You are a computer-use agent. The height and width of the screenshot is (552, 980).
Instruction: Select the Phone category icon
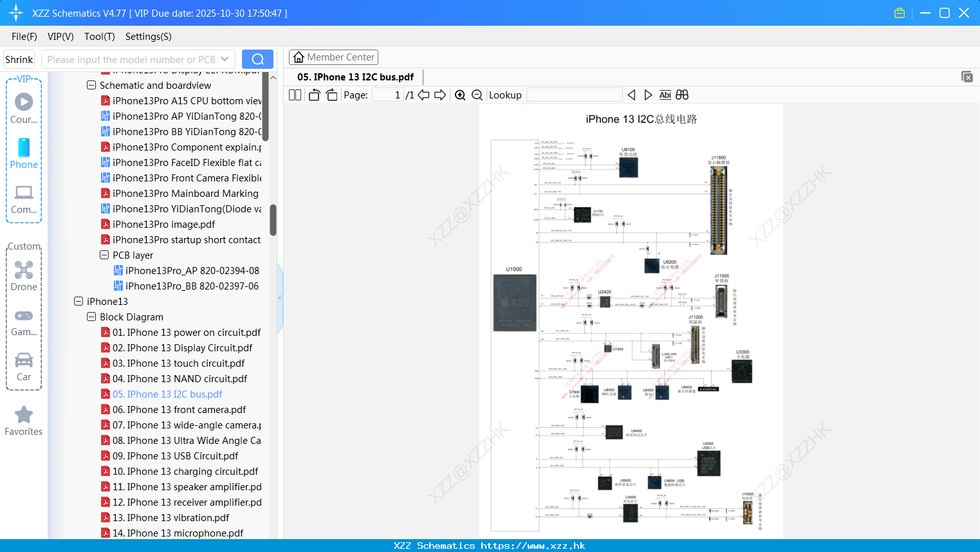(x=24, y=153)
